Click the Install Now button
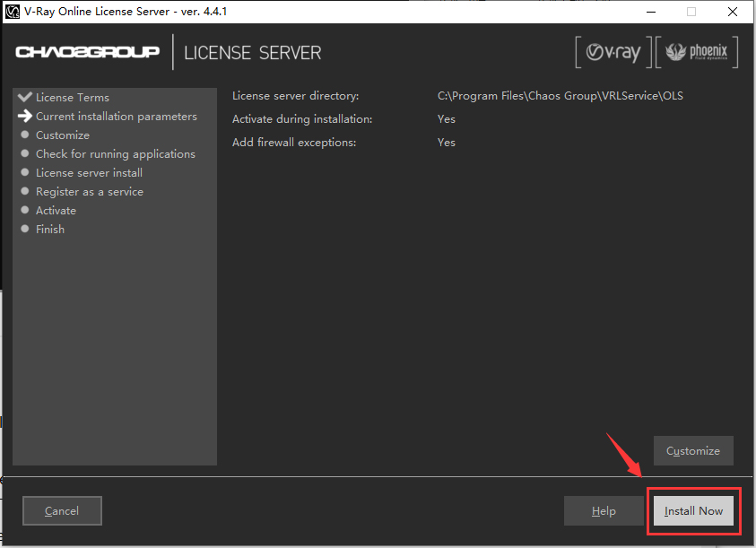756x548 pixels. point(693,511)
